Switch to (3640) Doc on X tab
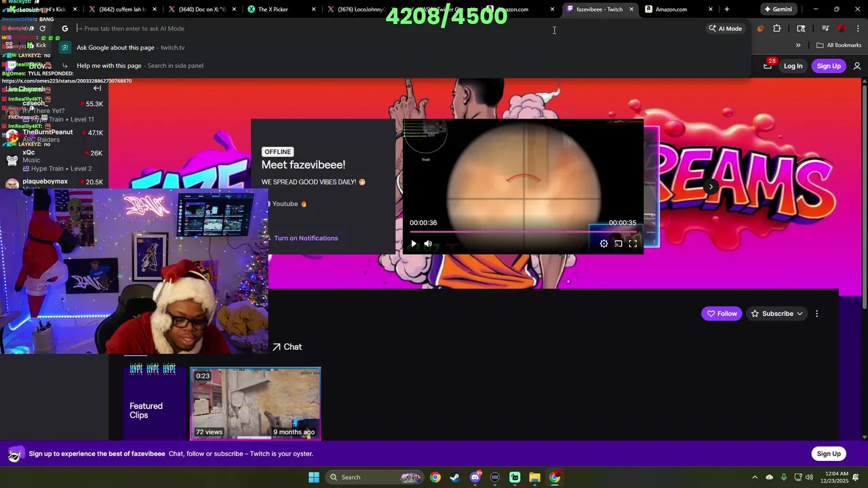 pyautogui.click(x=202, y=9)
